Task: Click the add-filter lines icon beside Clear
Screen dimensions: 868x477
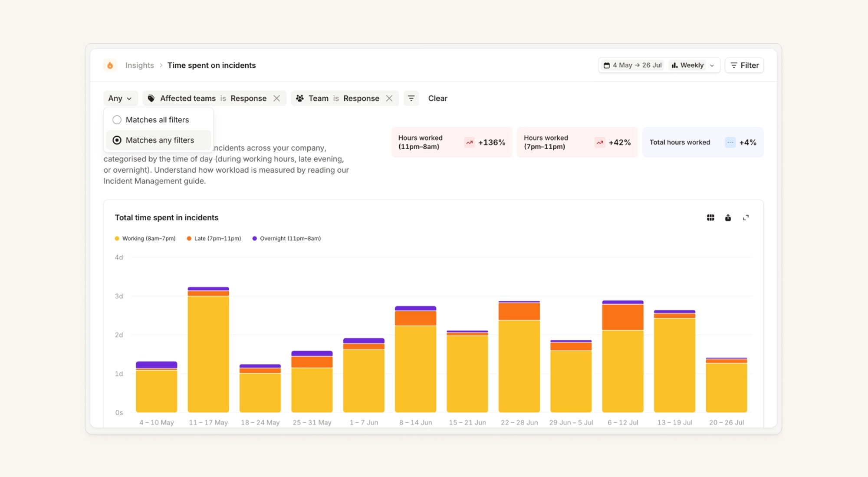Action: click(411, 99)
